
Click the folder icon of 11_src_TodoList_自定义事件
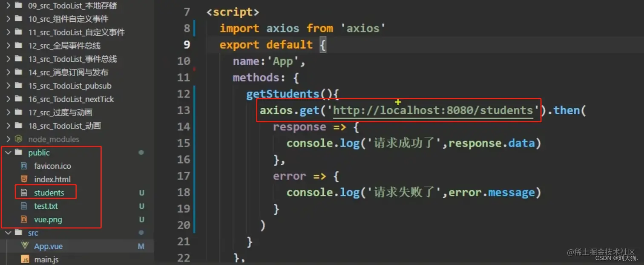click(18, 32)
